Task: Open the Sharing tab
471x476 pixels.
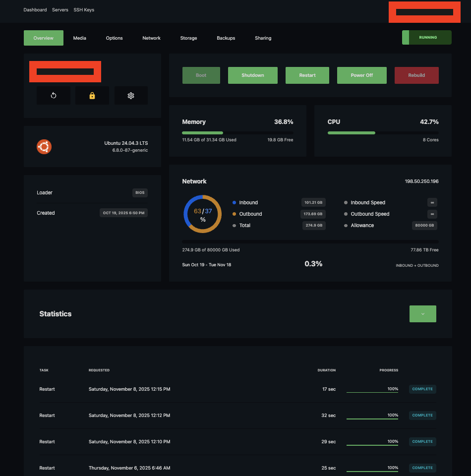Action: (263, 38)
